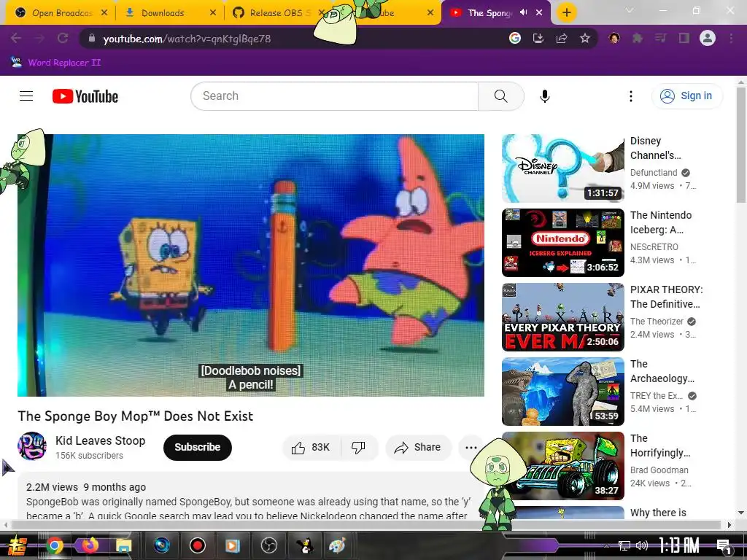Share this page from address bar
This screenshot has height=560, width=747.
point(562,38)
